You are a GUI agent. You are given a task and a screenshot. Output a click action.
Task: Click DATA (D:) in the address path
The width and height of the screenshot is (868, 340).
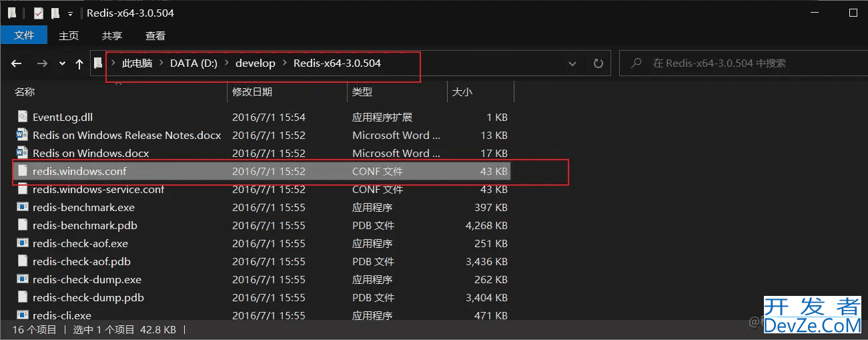[193, 63]
